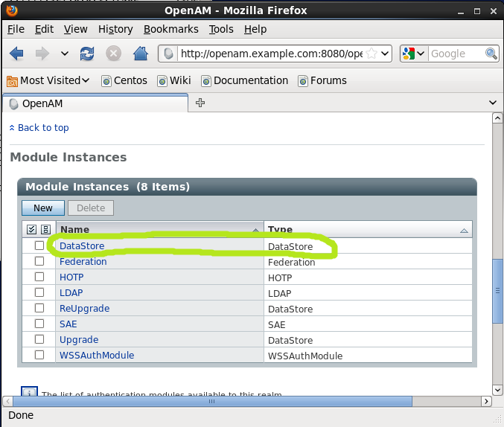Open the list all tabs dropdown
The width and height of the screenshot is (504, 427).
[492, 103]
